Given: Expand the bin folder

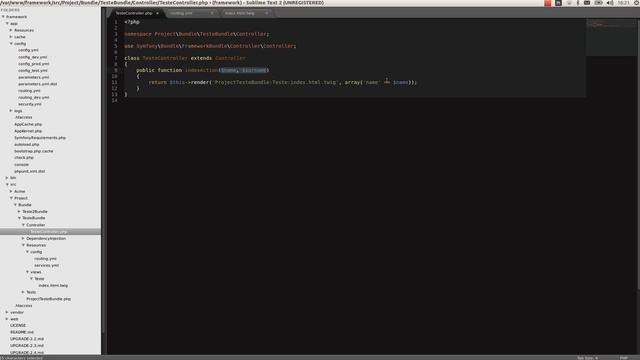Looking at the screenshot, I should pos(7,178).
